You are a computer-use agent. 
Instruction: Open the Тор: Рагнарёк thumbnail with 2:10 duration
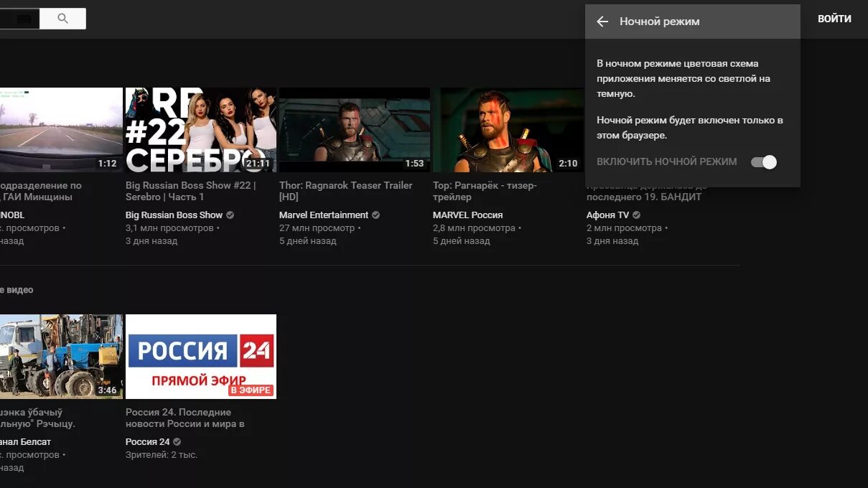tap(508, 130)
